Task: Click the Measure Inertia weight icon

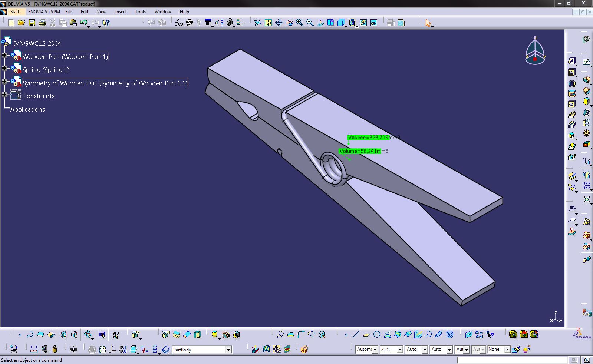Action: (55, 349)
